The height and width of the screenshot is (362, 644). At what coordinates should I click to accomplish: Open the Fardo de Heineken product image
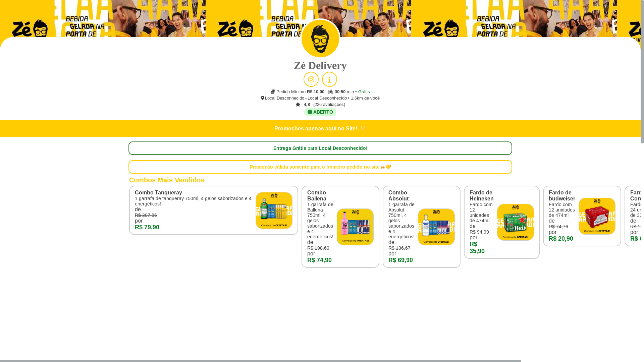tap(516, 222)
